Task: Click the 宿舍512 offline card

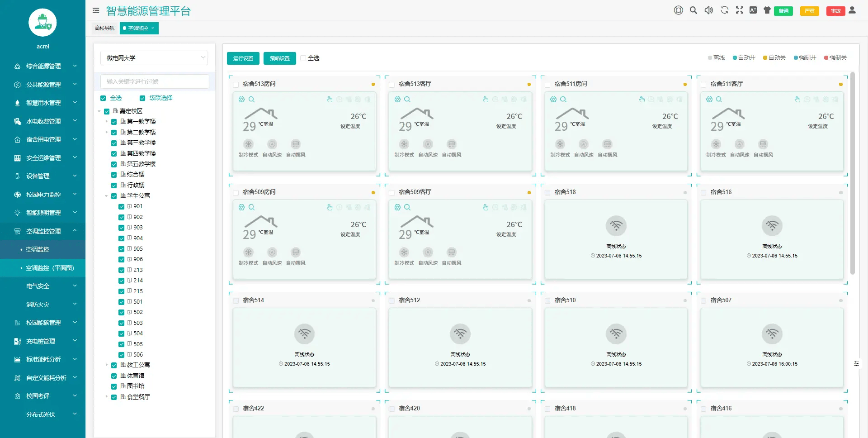Action: tap(460, 348)
